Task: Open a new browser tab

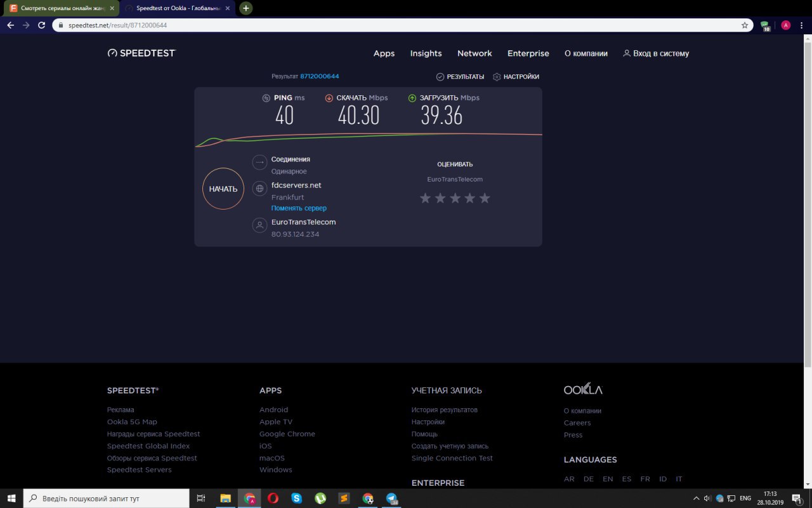Action: point(246,8)
